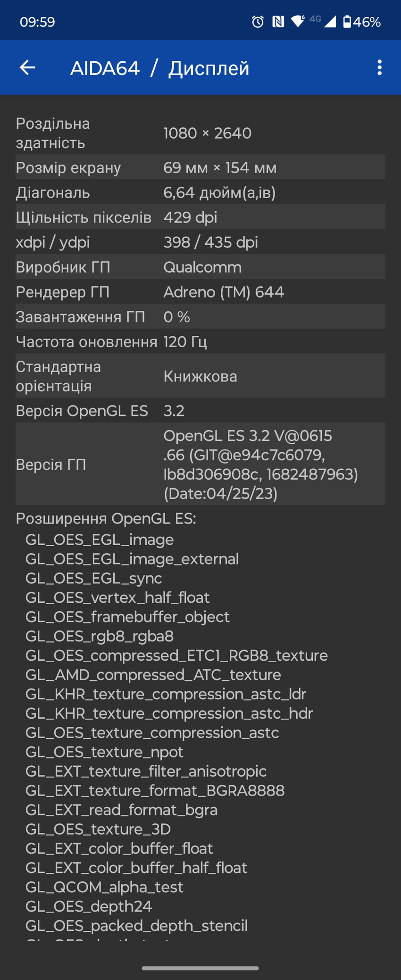Tap the AIDA64 / Дисплей title

[x=159, y=68]
